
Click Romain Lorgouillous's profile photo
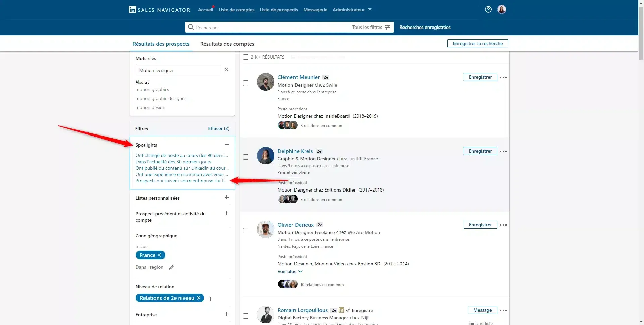coord(266,315)
